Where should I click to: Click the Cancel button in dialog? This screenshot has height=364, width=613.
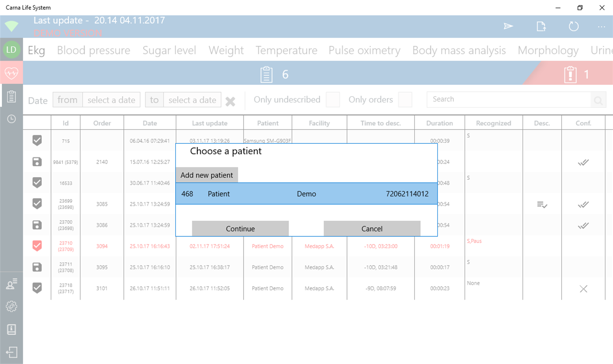[x=372, y=228]
